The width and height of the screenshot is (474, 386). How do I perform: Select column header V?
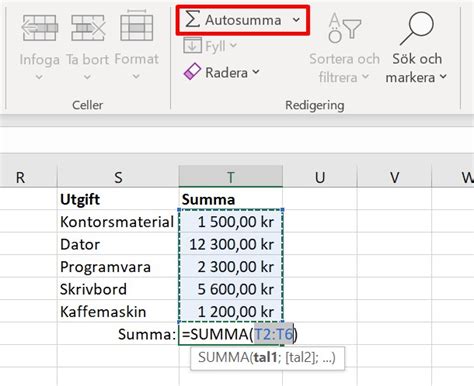tap(394, 177)
